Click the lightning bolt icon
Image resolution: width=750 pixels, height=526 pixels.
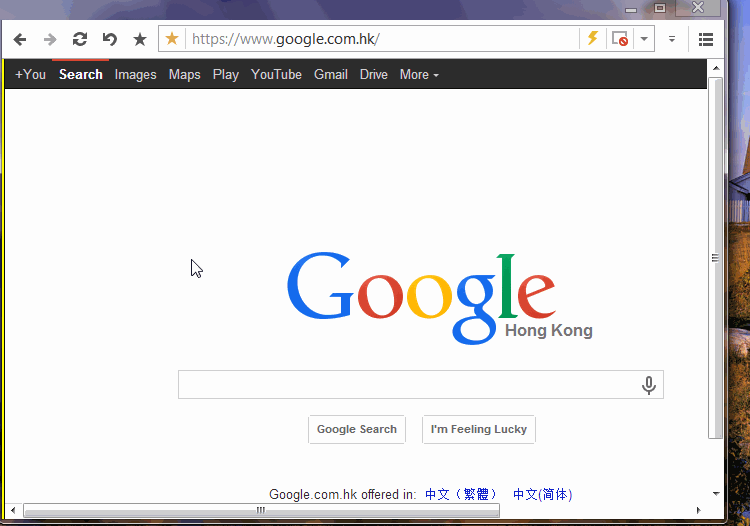[593, 38]
